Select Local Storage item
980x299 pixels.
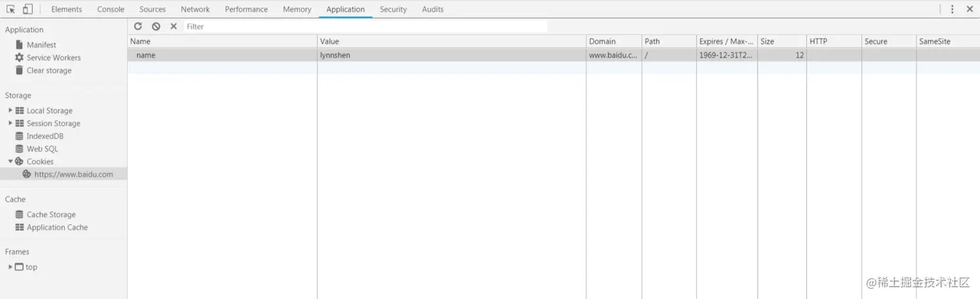click(49, 111)
